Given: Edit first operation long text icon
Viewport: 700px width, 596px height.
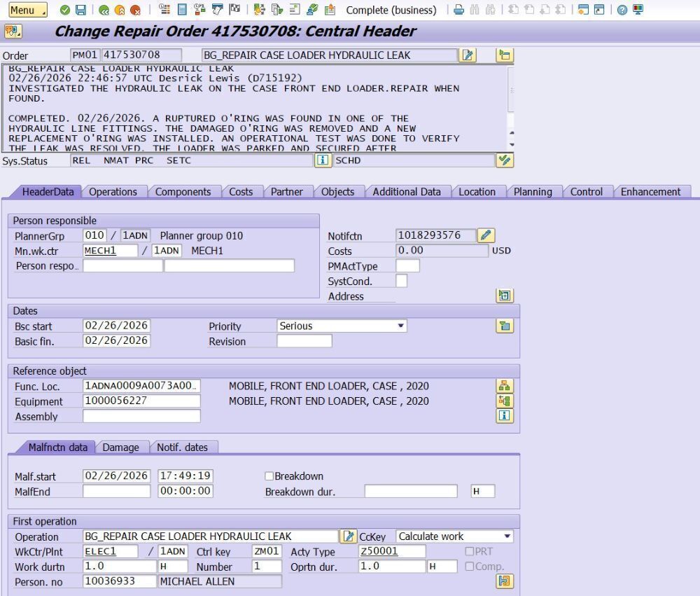Looking at the screenshot, I should [x=348, y=536].
